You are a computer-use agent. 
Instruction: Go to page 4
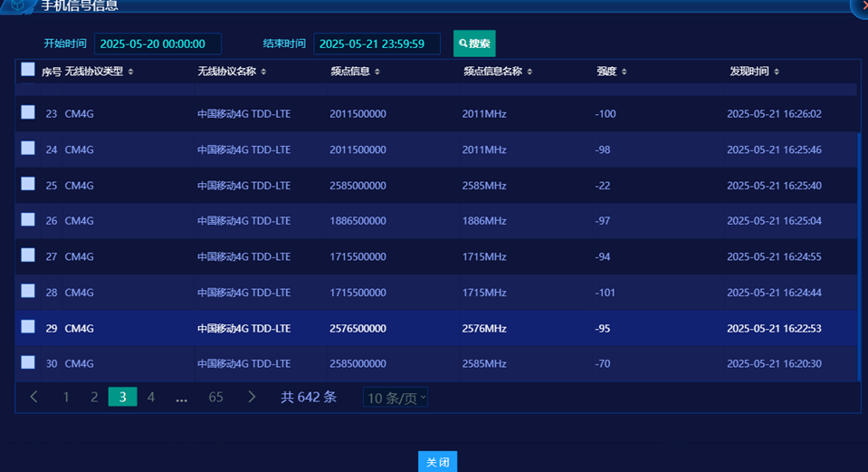(x=150, y=397)
